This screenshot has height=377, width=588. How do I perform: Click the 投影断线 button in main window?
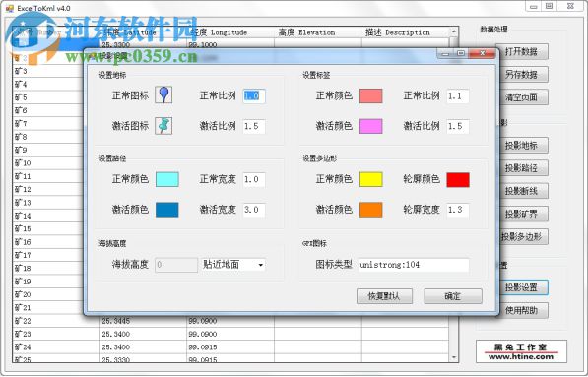click(x=522, y=191)
